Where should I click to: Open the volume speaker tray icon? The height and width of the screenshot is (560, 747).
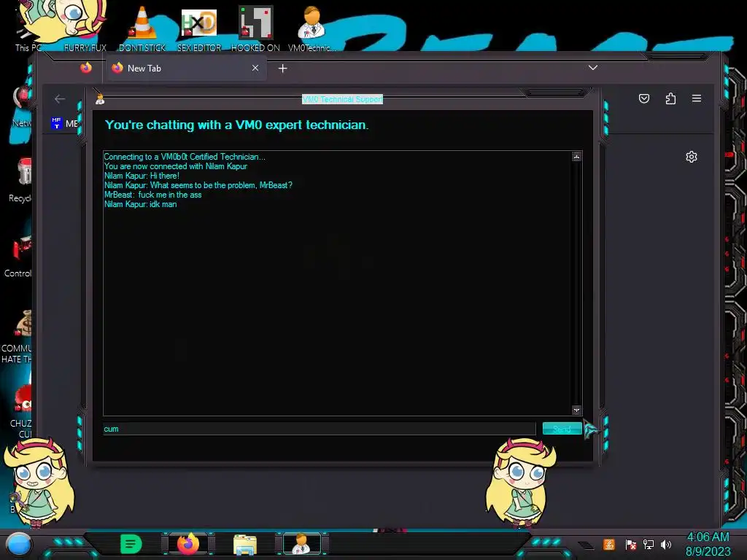tap(666, 544)
